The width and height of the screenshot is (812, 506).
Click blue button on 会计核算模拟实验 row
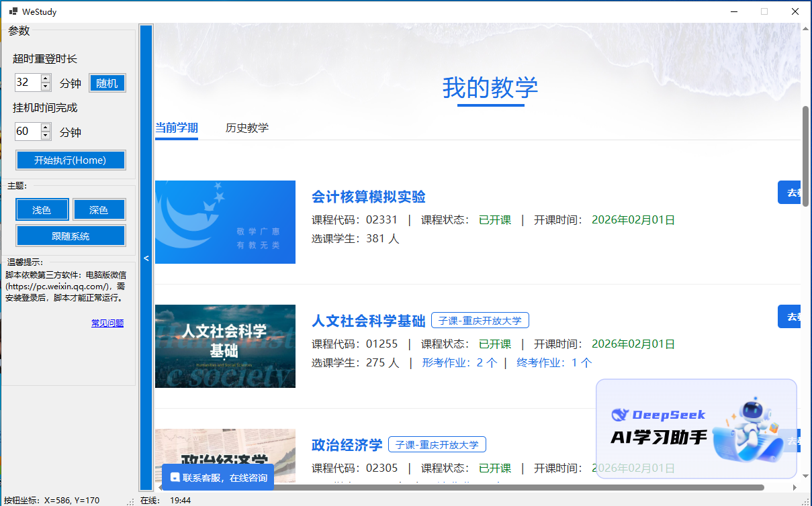[789, 193]
